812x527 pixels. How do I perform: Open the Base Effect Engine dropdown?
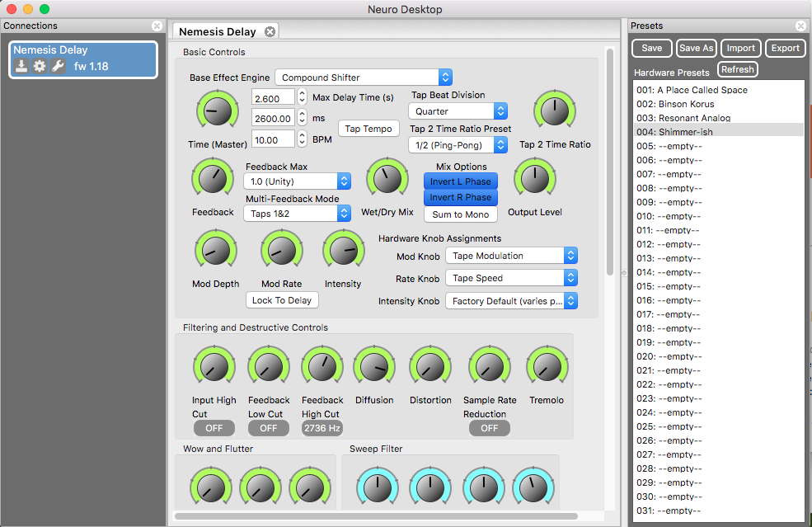364,78
